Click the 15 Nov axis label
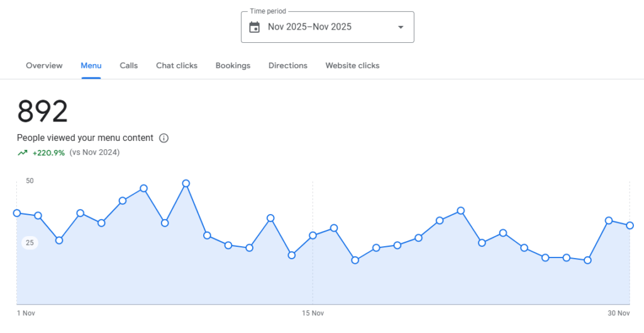This screenshot has height=333, width=644. click(313, 313)
